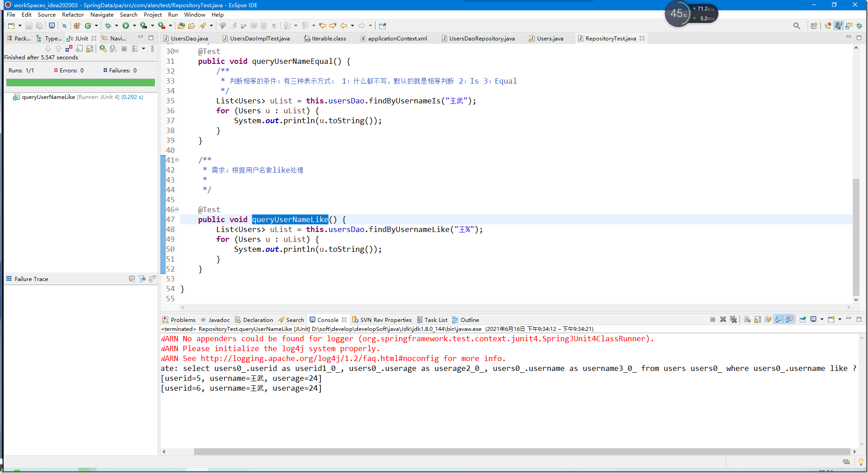Open the Open Console dropdown arrow

click(840, 319)
